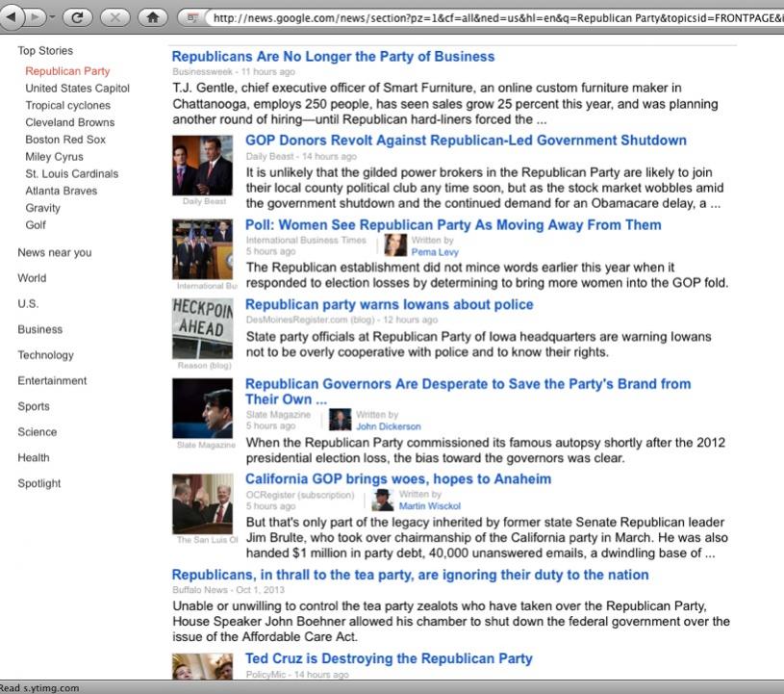
Task: Click Pema Levy's author photo
Action: [x=395, y=245]
